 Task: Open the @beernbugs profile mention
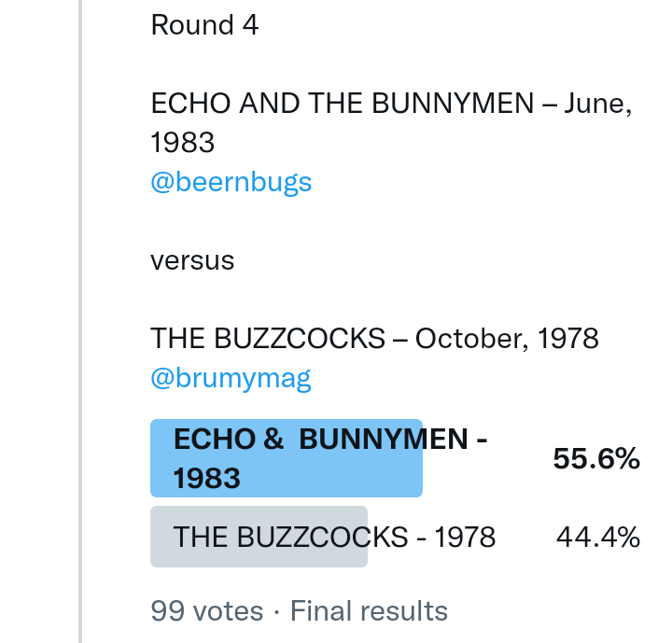point(231,182)
